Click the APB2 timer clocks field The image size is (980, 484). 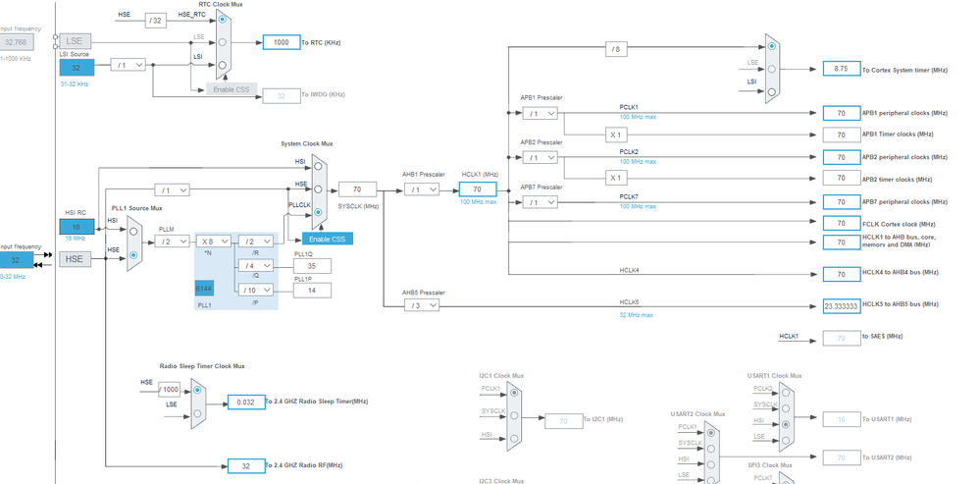842,179
